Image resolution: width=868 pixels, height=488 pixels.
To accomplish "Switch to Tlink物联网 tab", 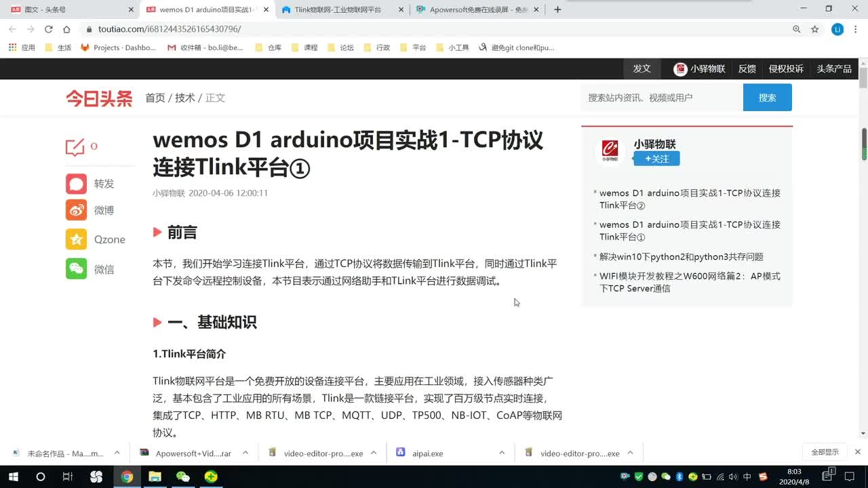I will click(x=341, y=9).
